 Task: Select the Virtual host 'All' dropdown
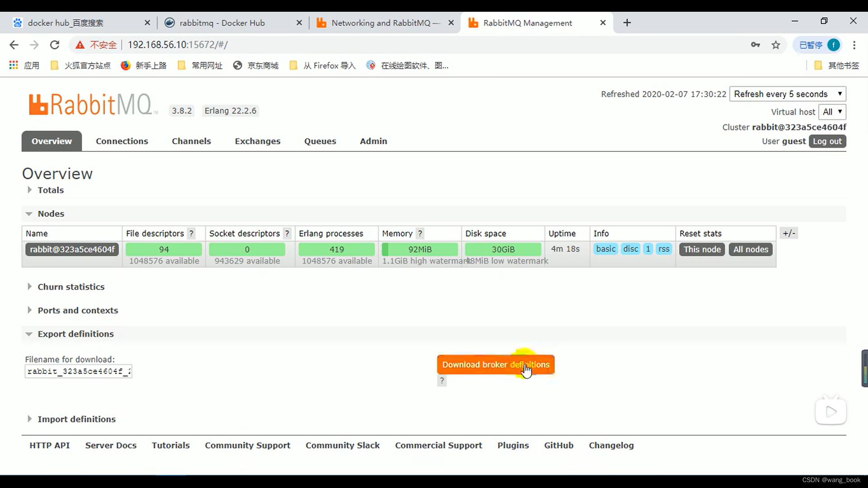pyautogui.click(x=832, y=112)
